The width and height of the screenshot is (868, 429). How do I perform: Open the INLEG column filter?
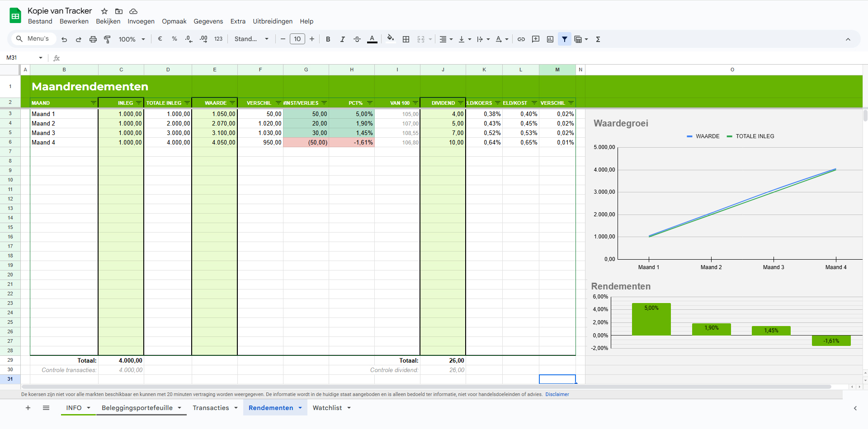coord(139,103)
